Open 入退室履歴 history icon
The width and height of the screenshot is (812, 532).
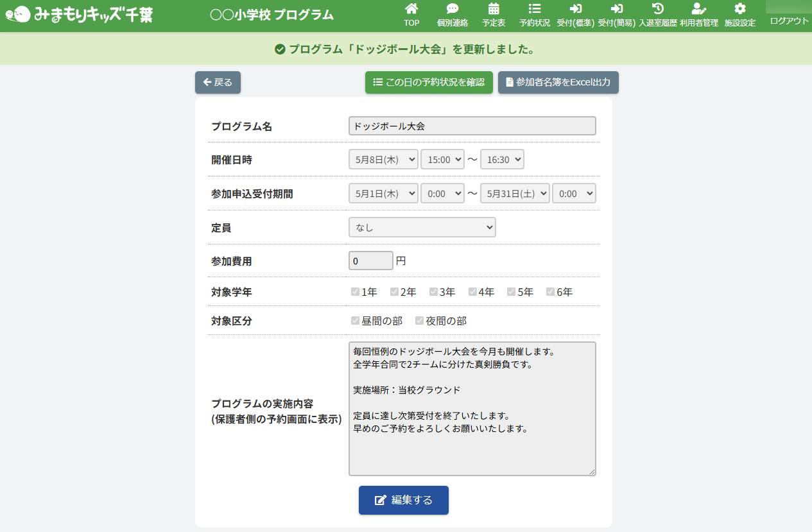point(658,9)
